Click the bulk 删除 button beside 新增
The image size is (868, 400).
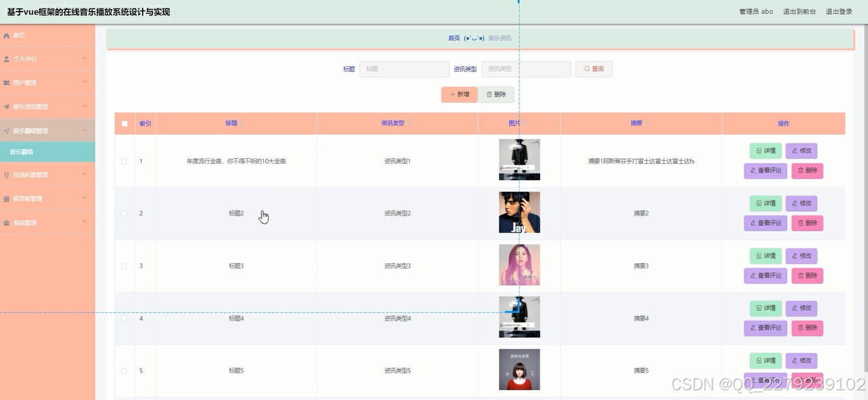[496, 94]
